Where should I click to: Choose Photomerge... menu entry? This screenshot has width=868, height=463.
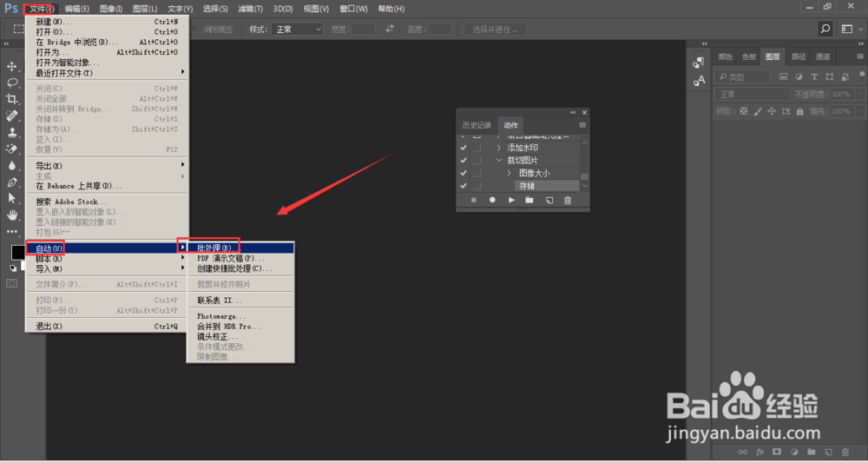(x=240, y=316)
